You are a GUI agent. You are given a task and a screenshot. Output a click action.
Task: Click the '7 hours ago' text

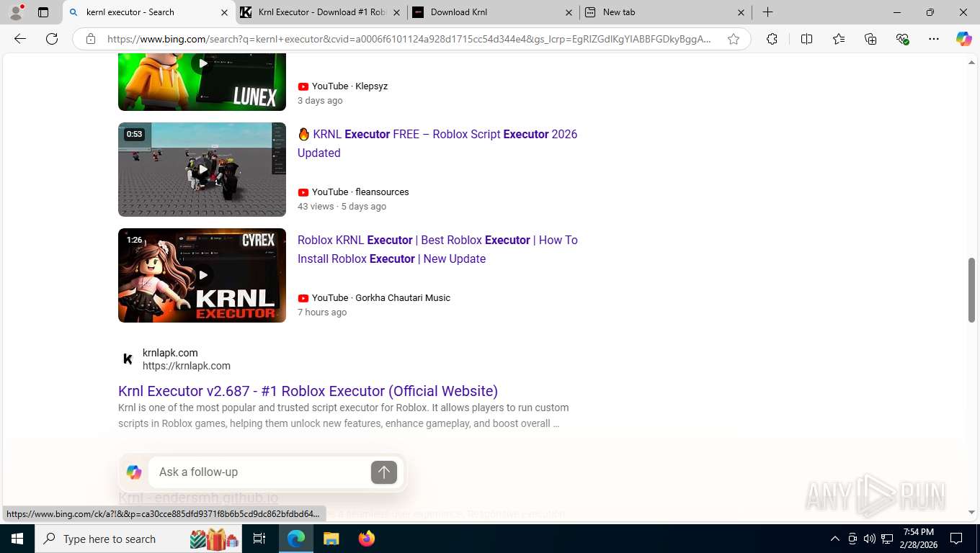[322, 313]
